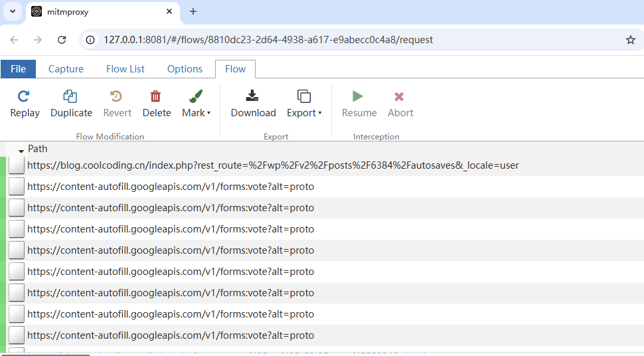Open the Options tab
The width and height of the screenshot is (644, 356).
185,69
